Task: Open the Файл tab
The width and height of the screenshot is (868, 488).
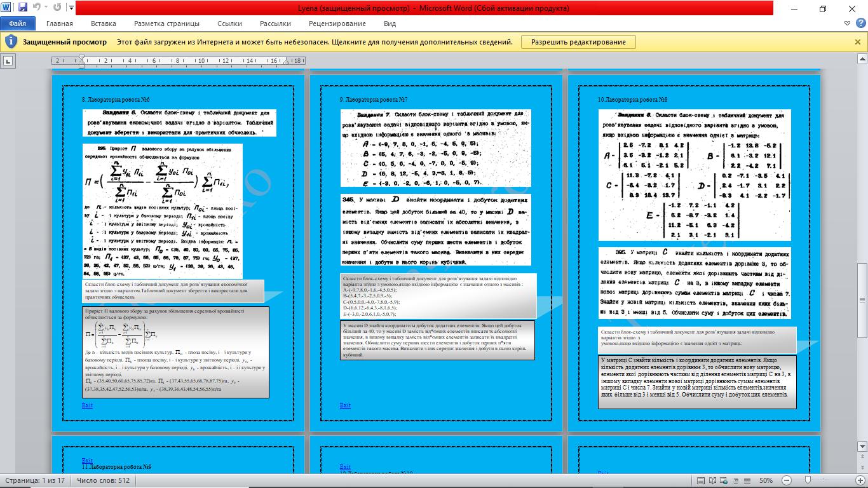Action: [18, 24]
